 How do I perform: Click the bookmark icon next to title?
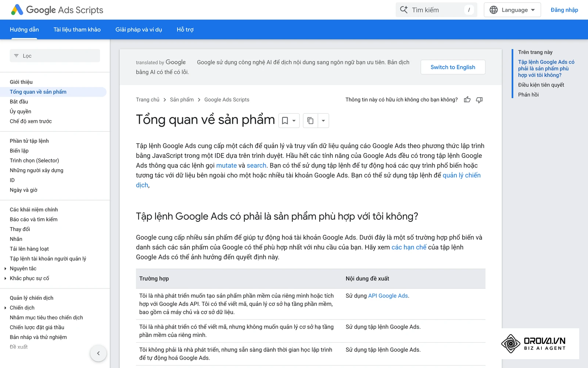pos(285,121)
